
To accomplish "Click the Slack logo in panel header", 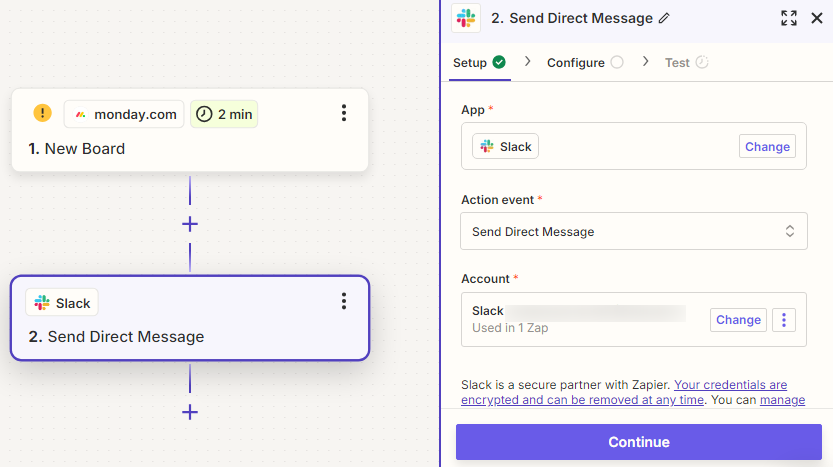I will (x=466, y=18).
